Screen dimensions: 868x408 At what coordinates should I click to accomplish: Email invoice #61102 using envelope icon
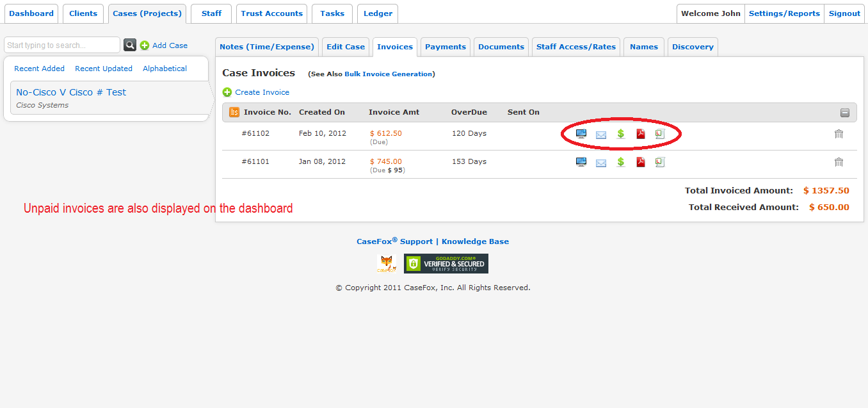[x=601, y=135]
